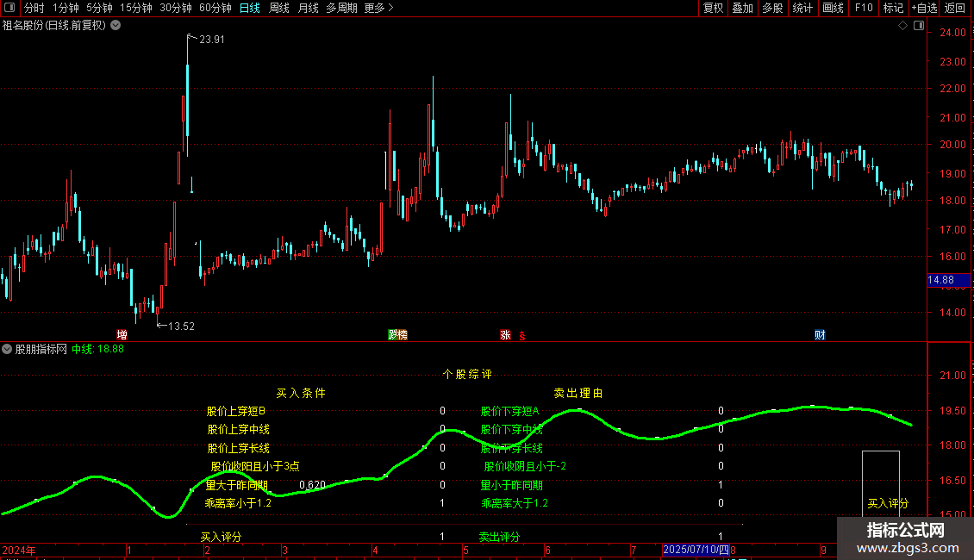Select the 30分钟 period
974x560 pixels.
[176, 8]
